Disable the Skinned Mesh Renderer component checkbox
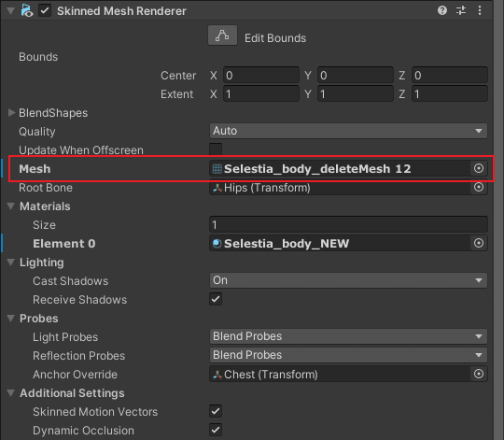This screenshot has width=504, height=440. tap(45, 10)
